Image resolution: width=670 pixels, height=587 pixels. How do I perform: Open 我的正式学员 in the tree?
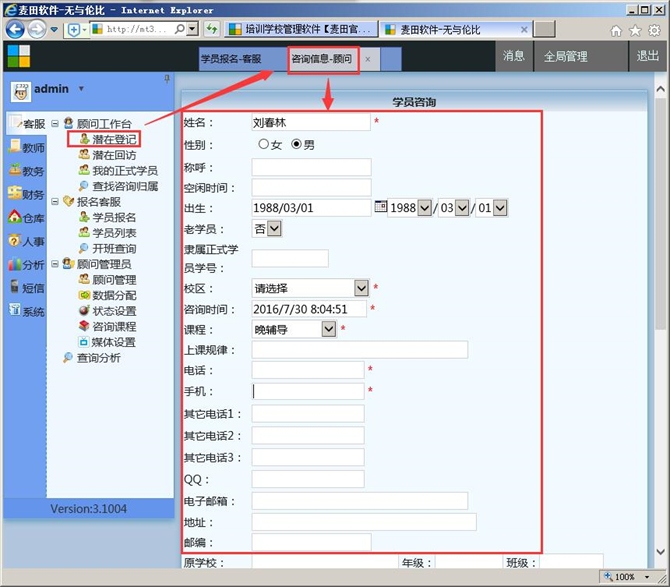click(118, 170)
